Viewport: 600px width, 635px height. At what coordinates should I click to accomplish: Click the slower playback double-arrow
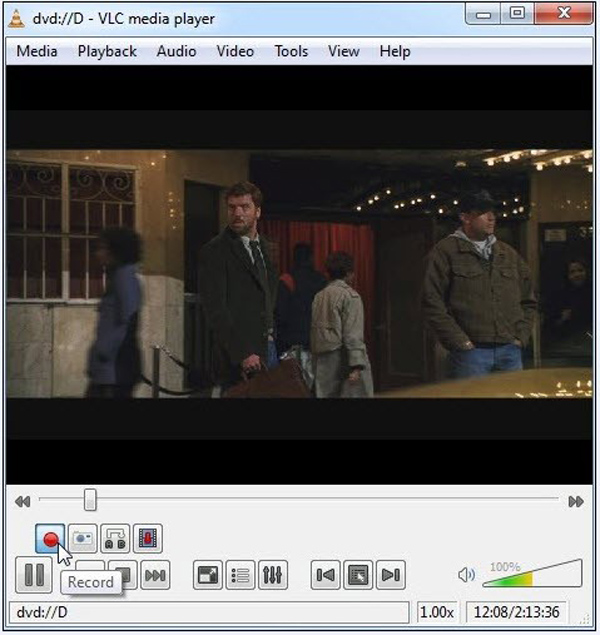[x=22, y=501]
